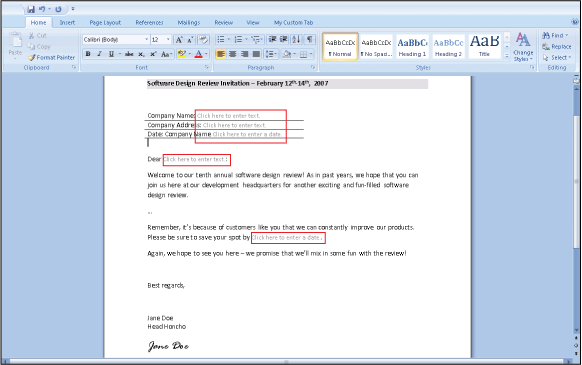This screenshot has width=582, height=365.
Task: Expand the Styles gallery More button
Action: tap(507, 56)
